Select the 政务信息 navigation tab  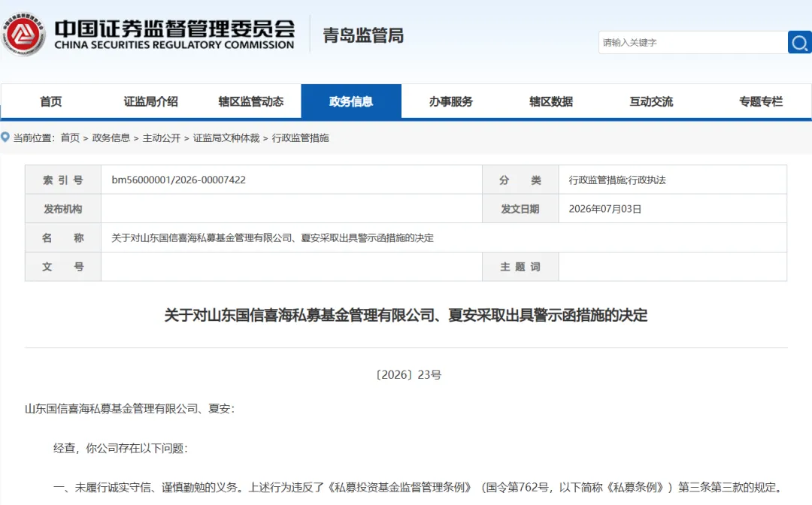tap(351, 101)
